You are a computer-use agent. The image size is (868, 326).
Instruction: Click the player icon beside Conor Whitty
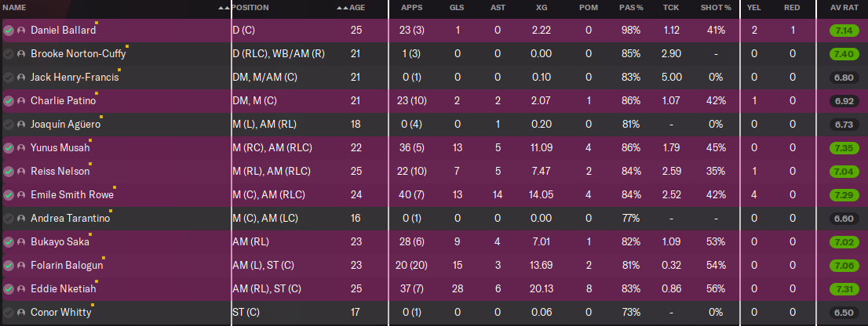pos(21,313)
